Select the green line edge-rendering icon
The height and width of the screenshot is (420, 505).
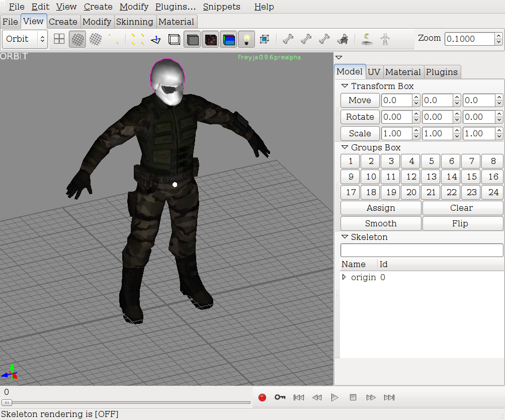[x=113, y=39]
